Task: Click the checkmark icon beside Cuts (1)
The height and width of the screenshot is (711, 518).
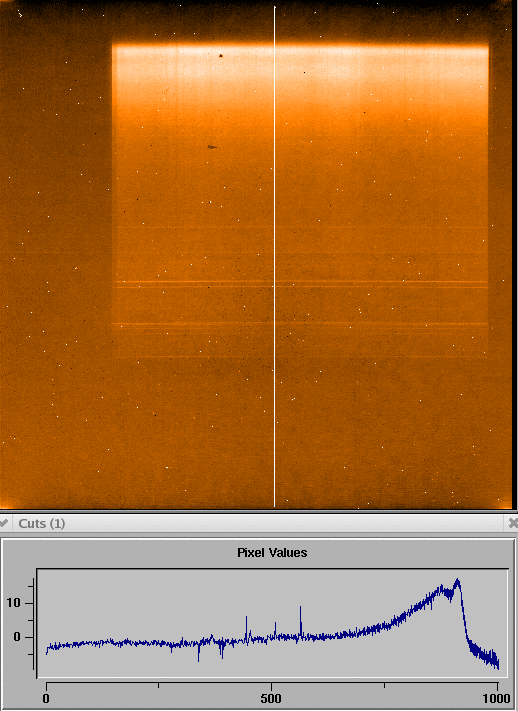Action: tap(4, 523)
